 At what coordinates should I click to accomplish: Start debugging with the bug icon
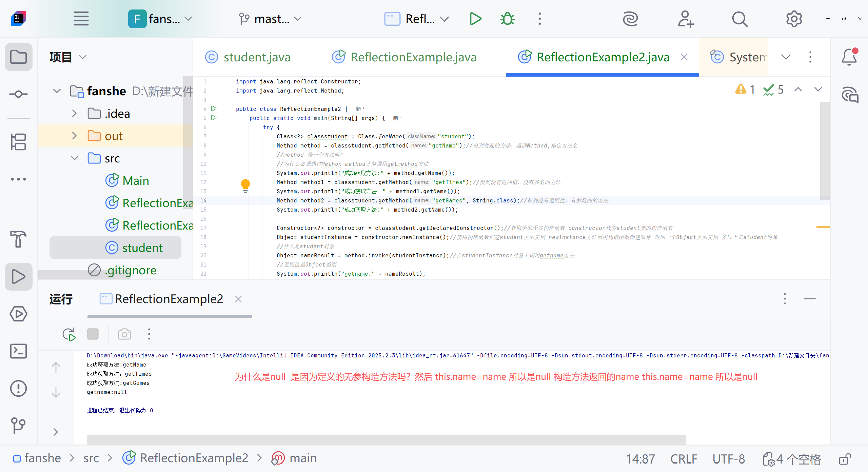point(507,19)
